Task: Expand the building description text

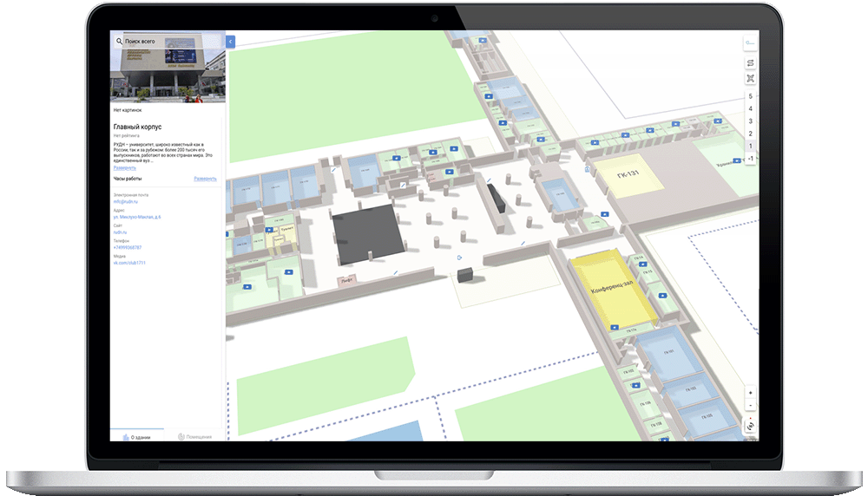Action: click(x=124, y=166)
